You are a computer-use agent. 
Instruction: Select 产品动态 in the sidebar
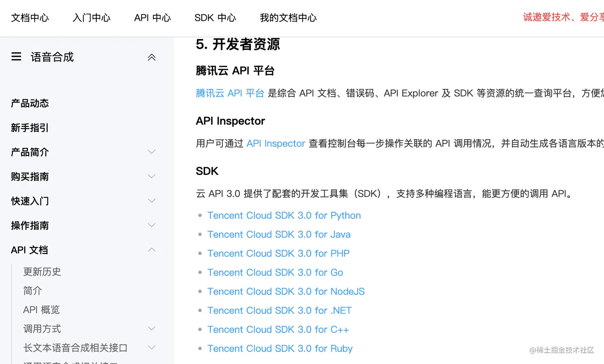(30, 103)
